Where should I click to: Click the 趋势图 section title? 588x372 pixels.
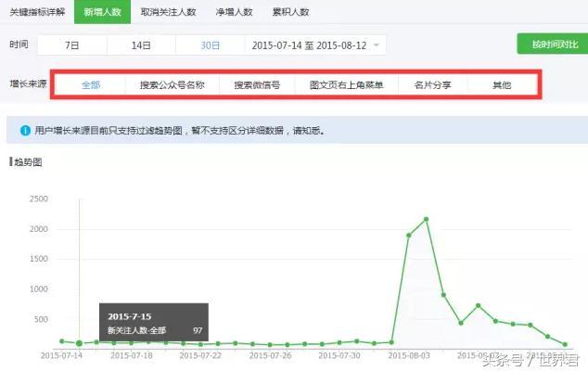[x=28, y=162]
